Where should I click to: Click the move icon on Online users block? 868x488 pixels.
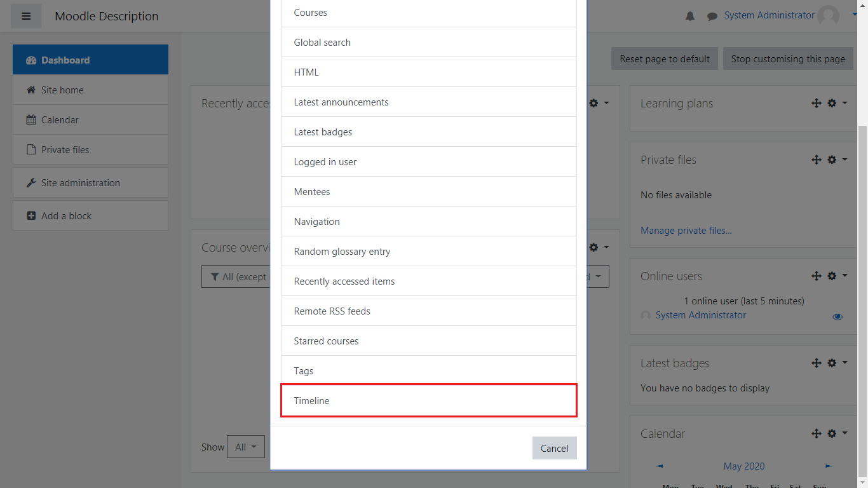817,276
